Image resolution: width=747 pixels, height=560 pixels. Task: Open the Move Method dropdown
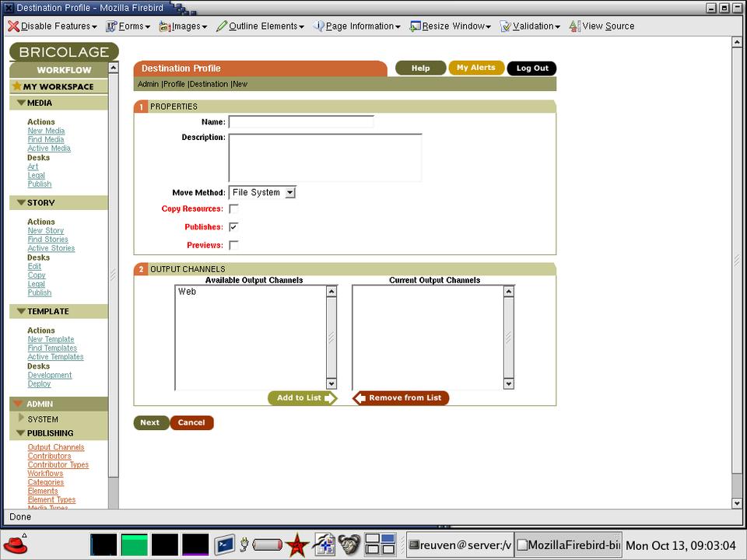(262, 192)
